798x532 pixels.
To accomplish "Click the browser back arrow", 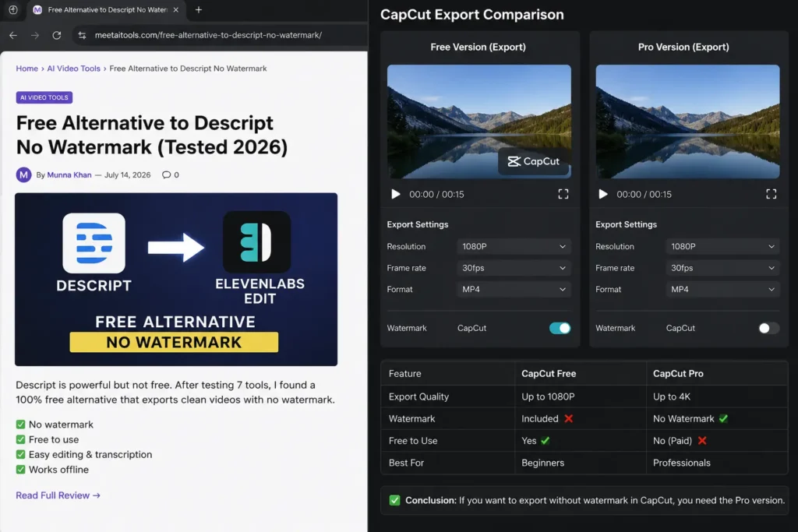I will (13, 35).
